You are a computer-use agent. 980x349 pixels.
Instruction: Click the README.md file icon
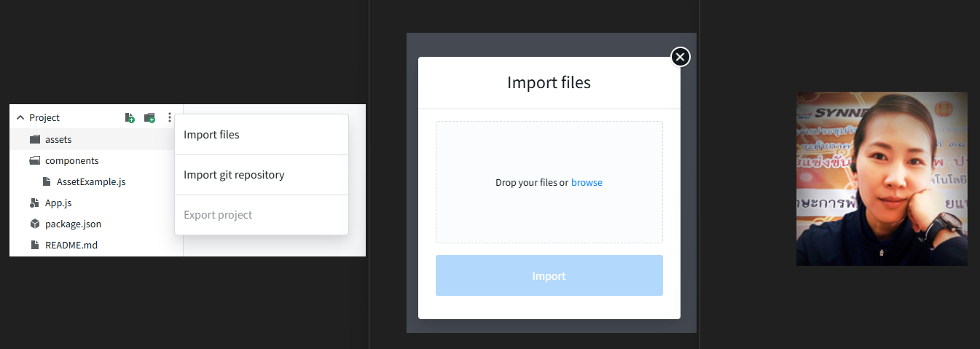pyautogui.click(x=34, y=245)
